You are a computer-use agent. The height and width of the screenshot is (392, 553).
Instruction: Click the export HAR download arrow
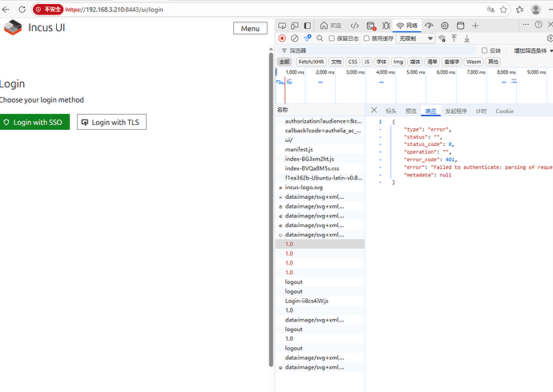pyautogui.click(x=466, y=38)
